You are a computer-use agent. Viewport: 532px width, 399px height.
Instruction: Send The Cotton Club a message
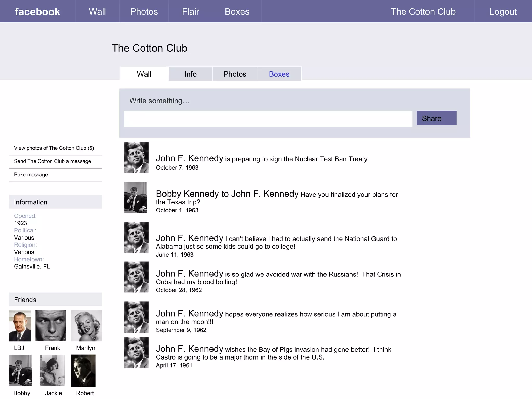point(52,161)
